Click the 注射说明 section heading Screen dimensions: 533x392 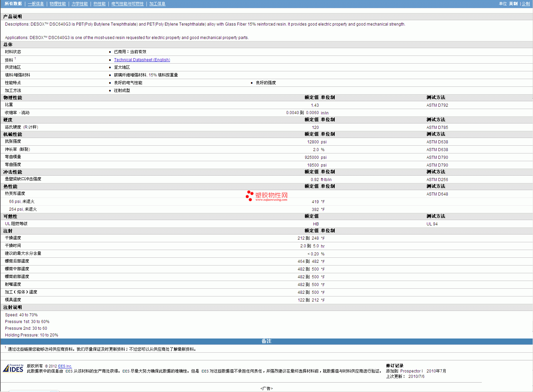(12, 307)
